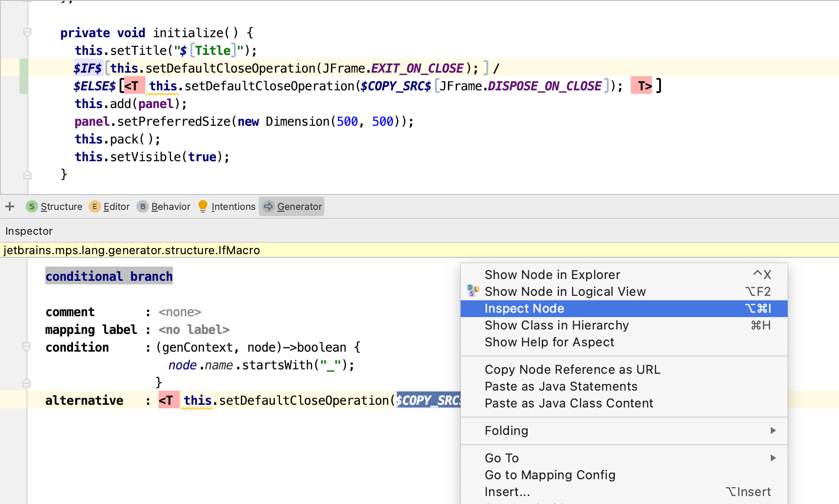This screenshot has height=504, width=839.
Task: Click the Editor aspect icon
Action: point(94,206)
